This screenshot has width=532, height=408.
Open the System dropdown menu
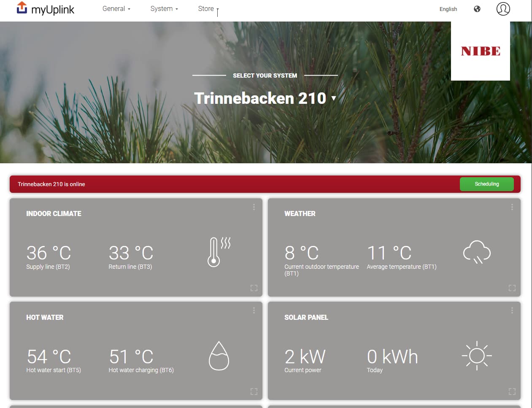[164, 8]
